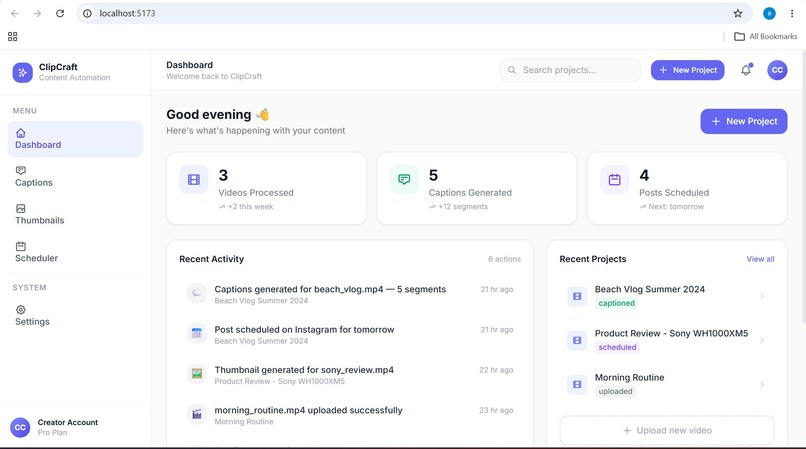
Task: Open the Dashboard menu item
Action: [75, 139]
